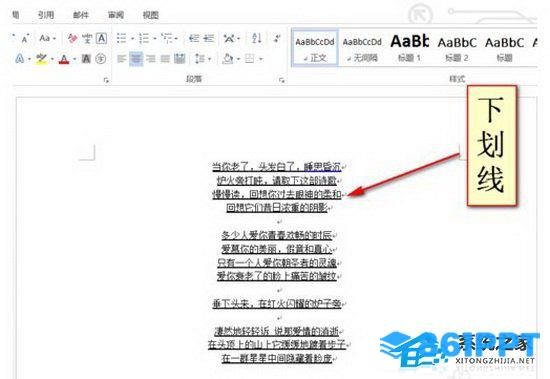Screen dimensions: 550x379
Task: Open the 引用 ribbon tab
Action: click(46, 15)
